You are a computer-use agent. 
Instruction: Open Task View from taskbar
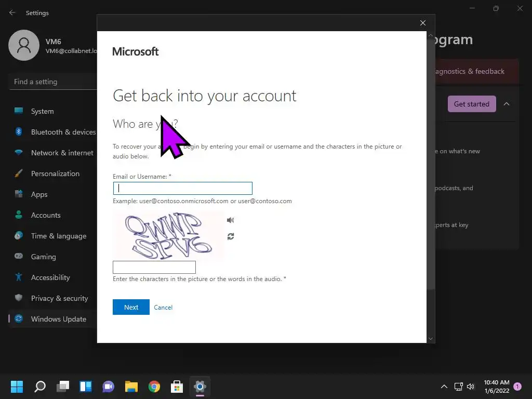[63, 386]
